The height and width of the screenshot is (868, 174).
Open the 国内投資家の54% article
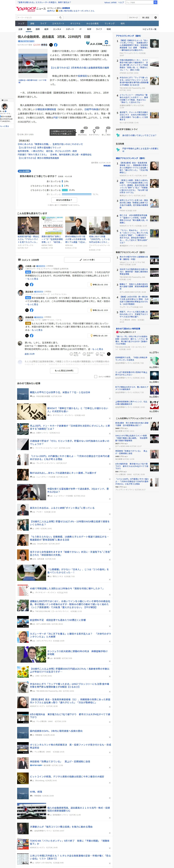click(x=56, y=731)
